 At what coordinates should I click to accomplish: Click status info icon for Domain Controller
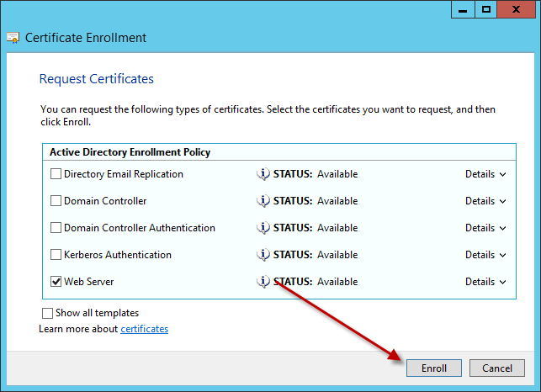pyautogui.click(x=263, y=201)
